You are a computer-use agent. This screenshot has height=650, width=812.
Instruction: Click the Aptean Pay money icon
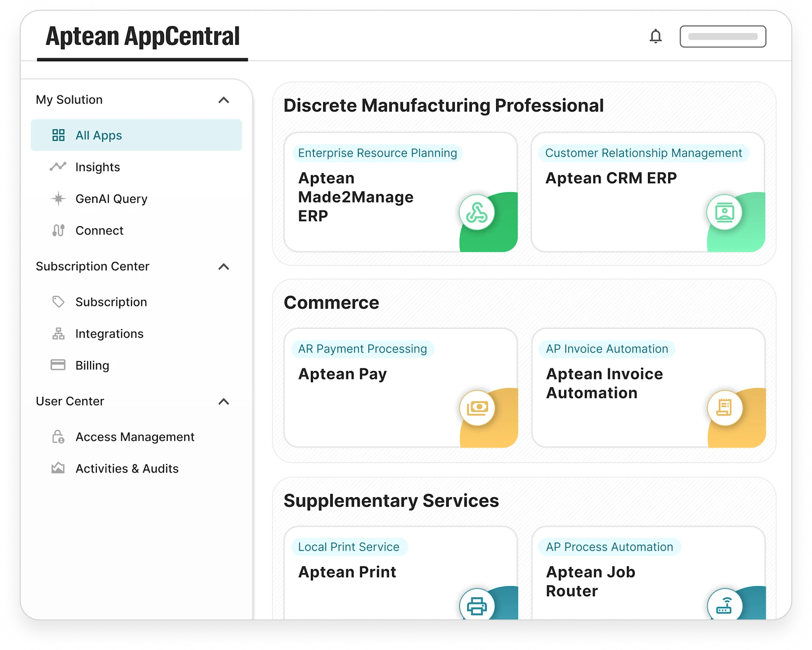477,408
